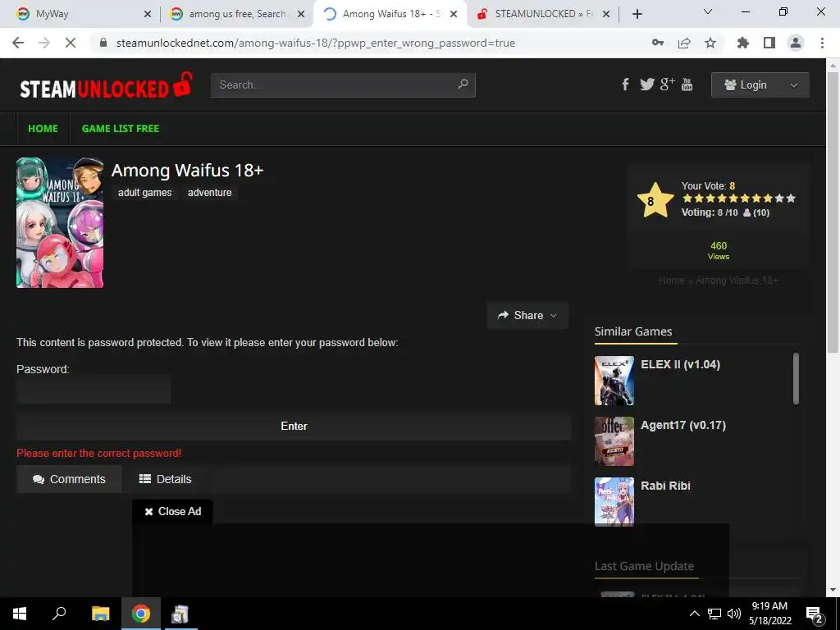
Task: Click the 'adult games' tag
Action: click(144, 192)
